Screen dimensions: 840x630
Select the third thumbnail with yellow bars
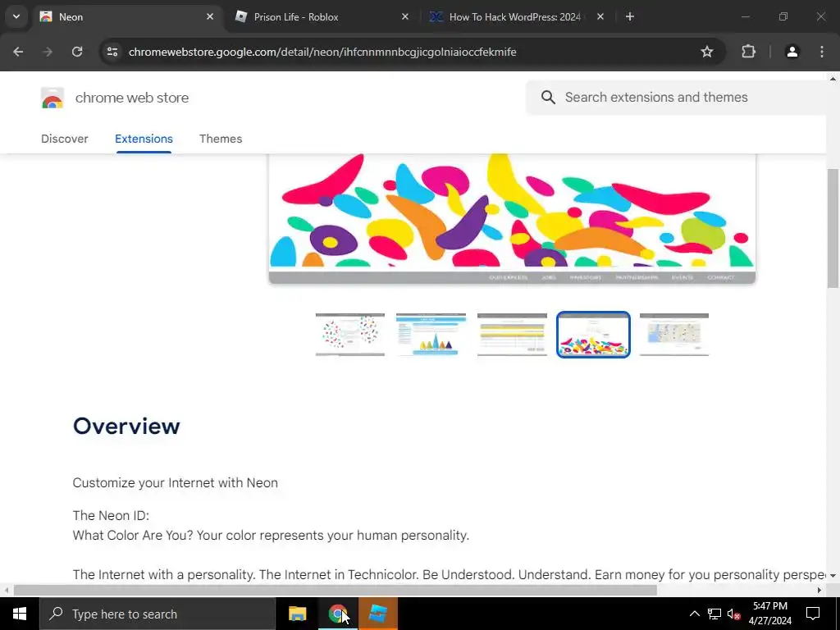pos(512,335)
